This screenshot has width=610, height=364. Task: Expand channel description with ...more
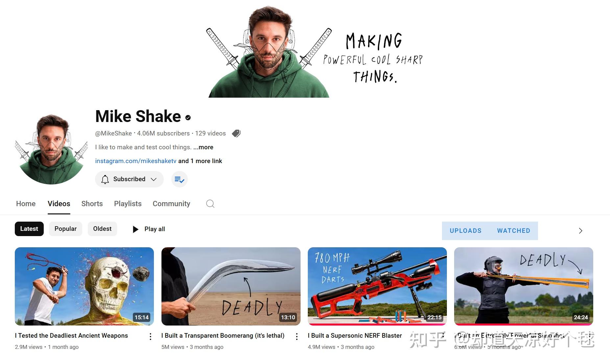pyautogui.click(x=203, y=147)
